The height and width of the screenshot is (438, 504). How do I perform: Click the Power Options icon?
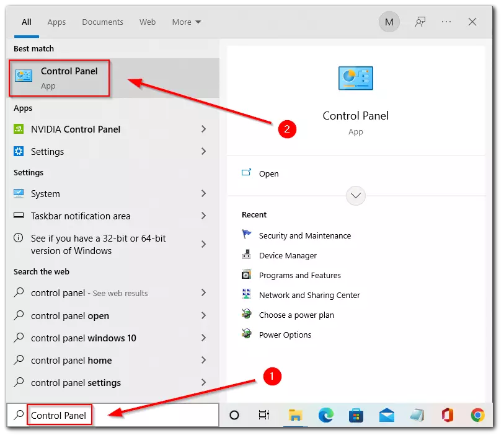tap(247, 334)
